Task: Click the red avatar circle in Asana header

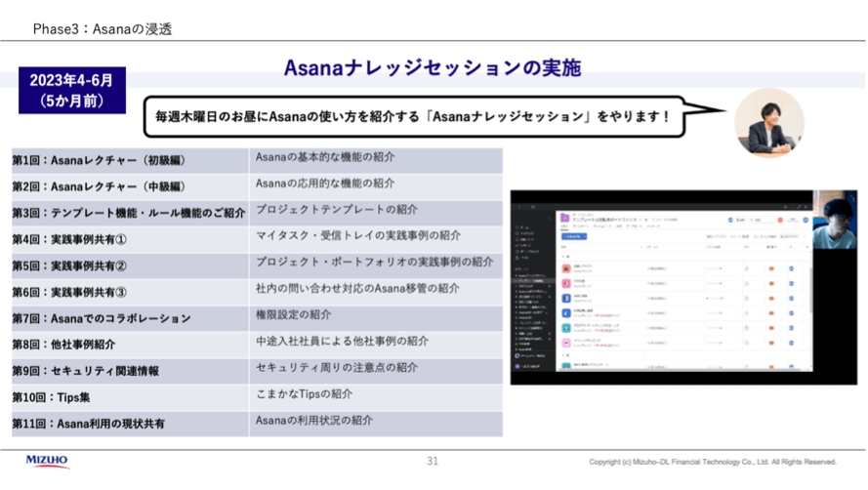Action: (x=780, y=221)
